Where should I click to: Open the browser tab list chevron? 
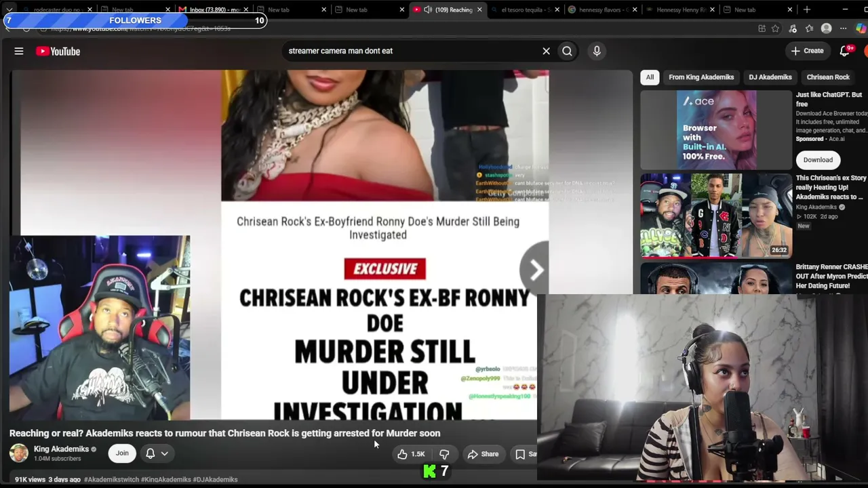(x=9, y=9)
